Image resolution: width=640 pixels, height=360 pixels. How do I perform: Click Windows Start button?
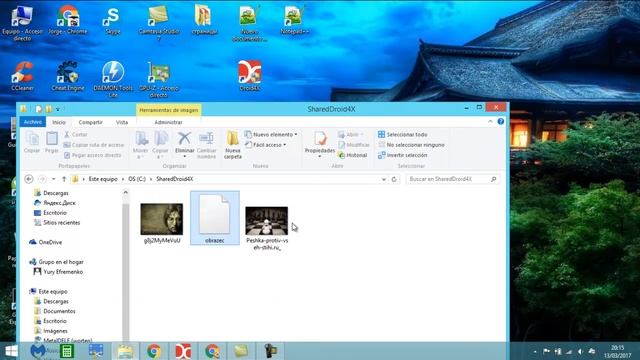[x=11, y=351]
